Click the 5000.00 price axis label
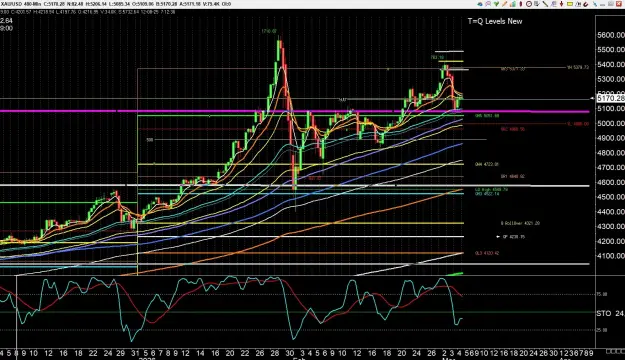Screen dimensions: 625x360 611,124
